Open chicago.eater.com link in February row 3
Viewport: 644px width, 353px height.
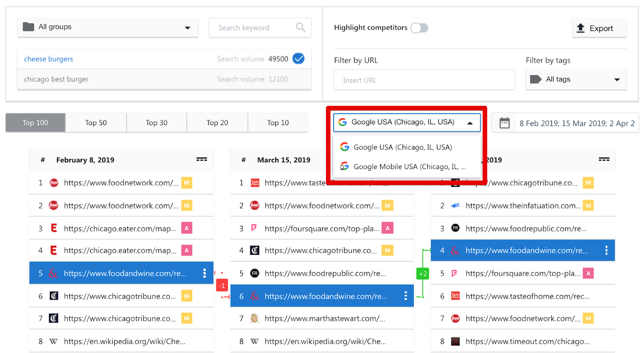click(x=120, y=229)
